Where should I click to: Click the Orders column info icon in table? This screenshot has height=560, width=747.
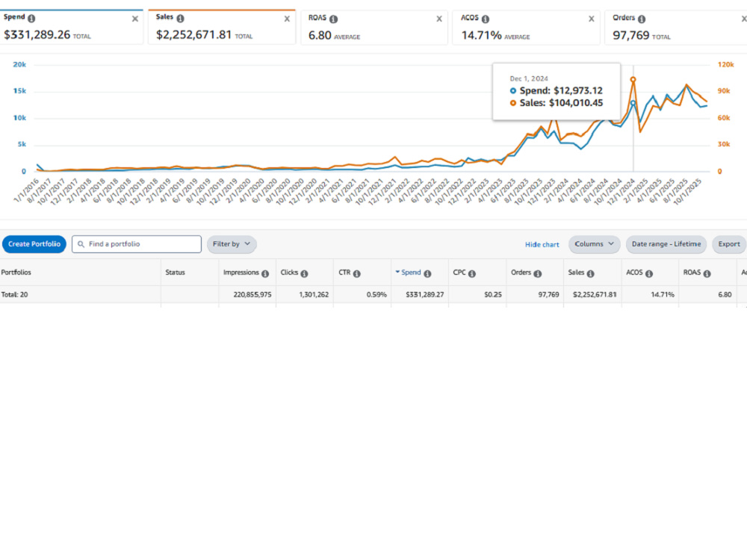pos(537,273)
